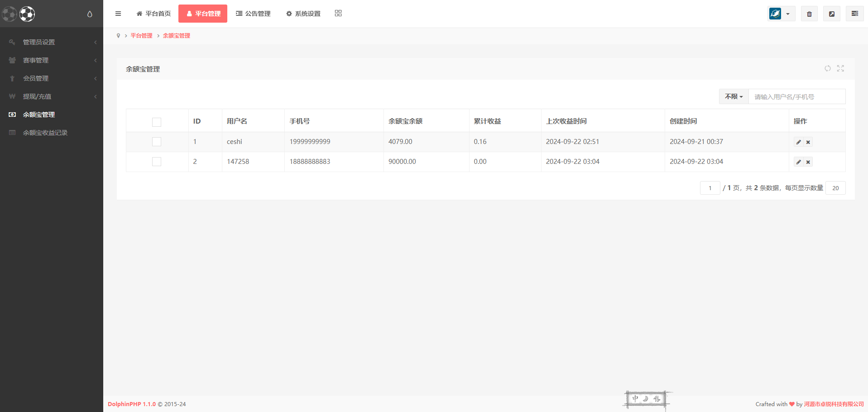This screenshot has width=868, height=412.
Task: Expand the 管理员设置 sidebar menu
Action: [x=39, y=42]
